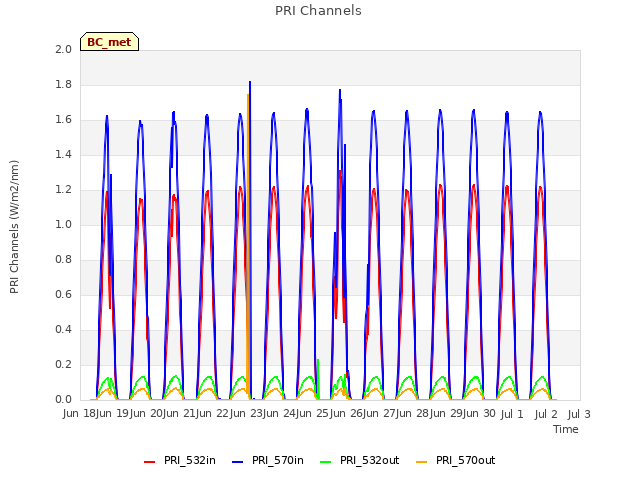
Task: Click the BC_met annotation tag
Action: (109, 42)
